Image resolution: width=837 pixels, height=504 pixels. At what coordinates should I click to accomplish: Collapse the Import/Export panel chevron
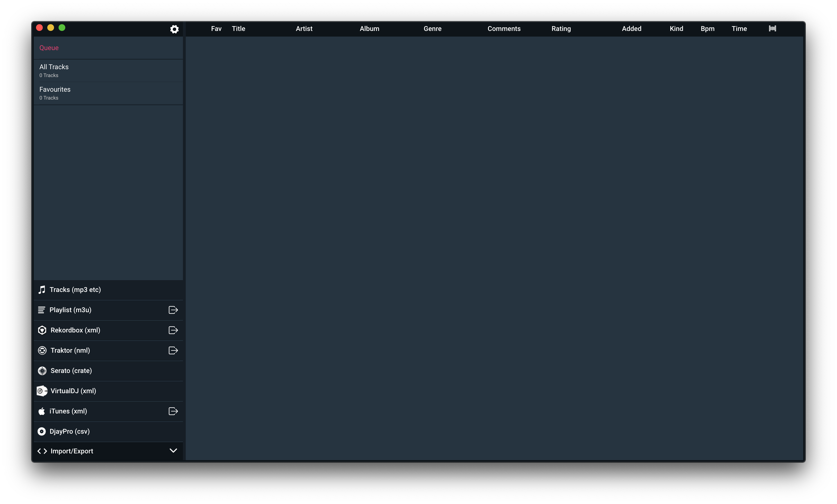tap(173, 451)
